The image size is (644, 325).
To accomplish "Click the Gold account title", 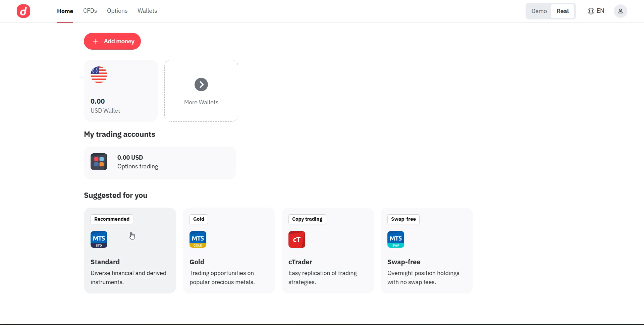I will [197, 262].
